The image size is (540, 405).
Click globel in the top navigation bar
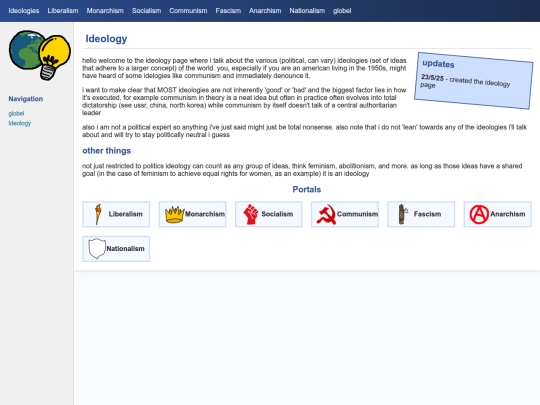click(x=342, y=11)
